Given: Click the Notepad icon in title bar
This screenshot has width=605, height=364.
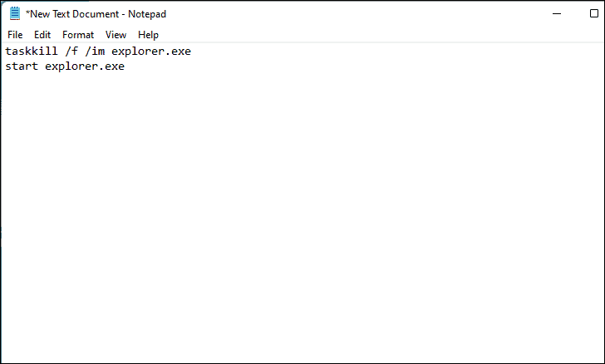Looking at the screenshot, I should [x=15, y=13].
